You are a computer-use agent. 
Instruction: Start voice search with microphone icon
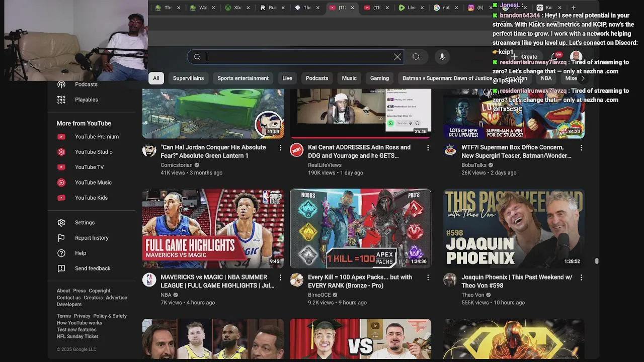pyautogui.click(x=442, y=57)
